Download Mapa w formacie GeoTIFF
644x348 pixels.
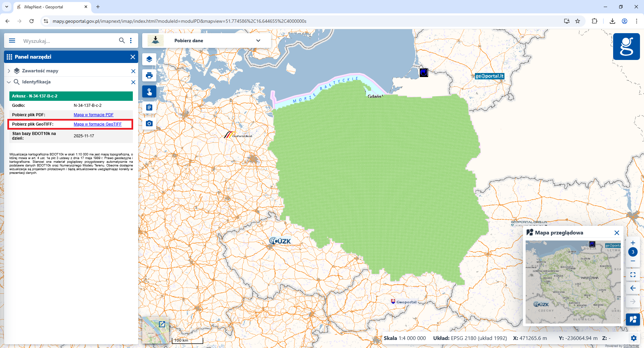[x=98, y=124]
